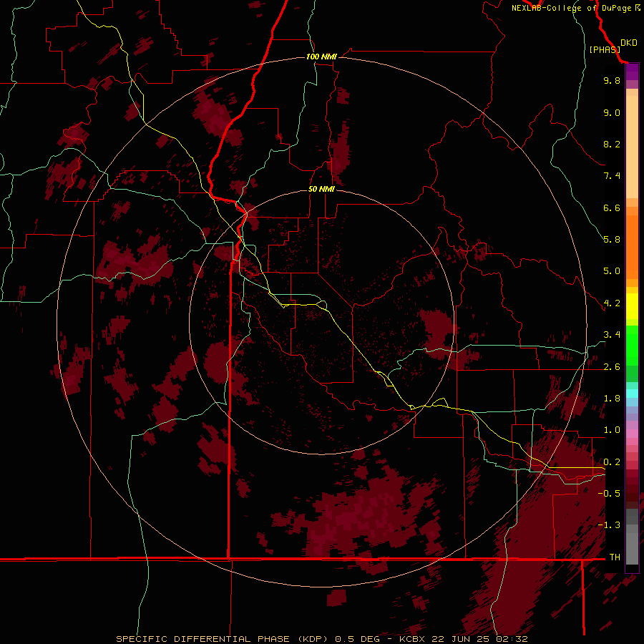Click the 3.4 value on the color scale
Viewport: 644px width, 644px height.
click(x=612, y=335)
